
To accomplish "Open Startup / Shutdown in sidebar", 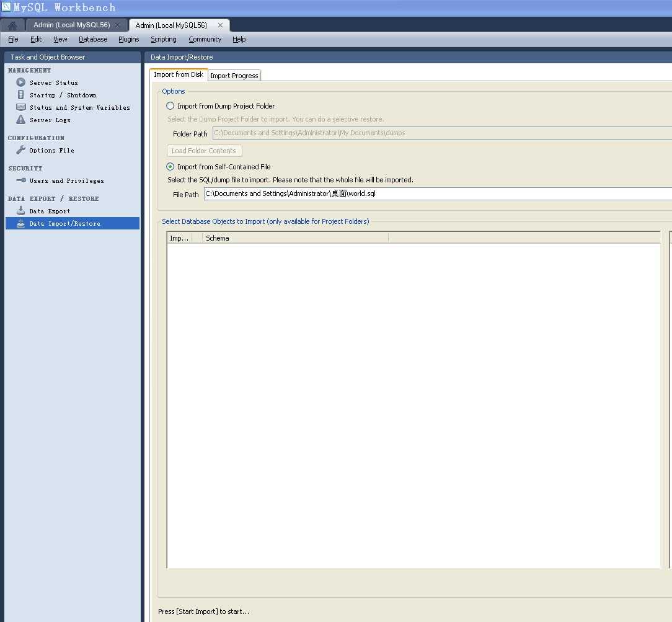I will [63, 95].
